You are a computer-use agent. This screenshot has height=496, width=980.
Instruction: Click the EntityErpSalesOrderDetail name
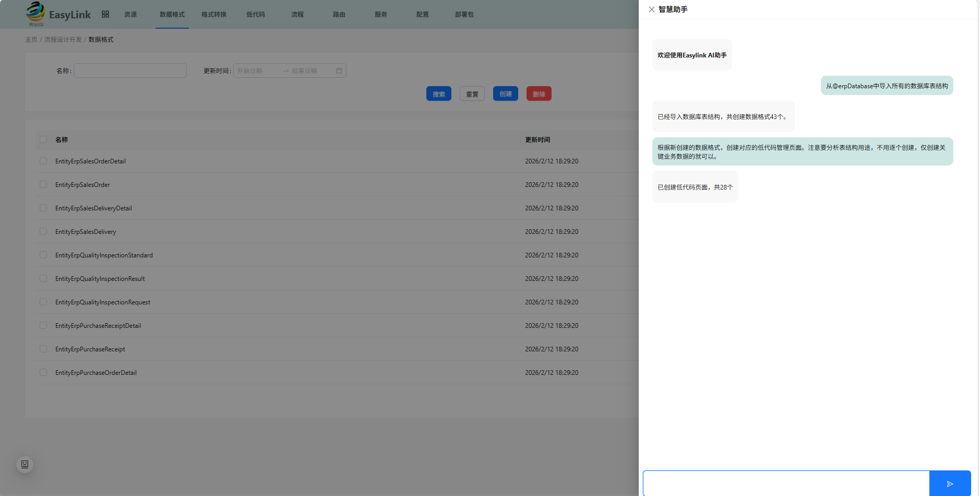(91, 161)
